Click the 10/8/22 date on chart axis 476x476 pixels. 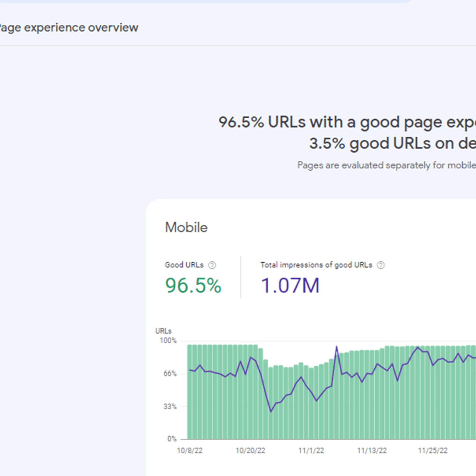(x=190, y=451)
